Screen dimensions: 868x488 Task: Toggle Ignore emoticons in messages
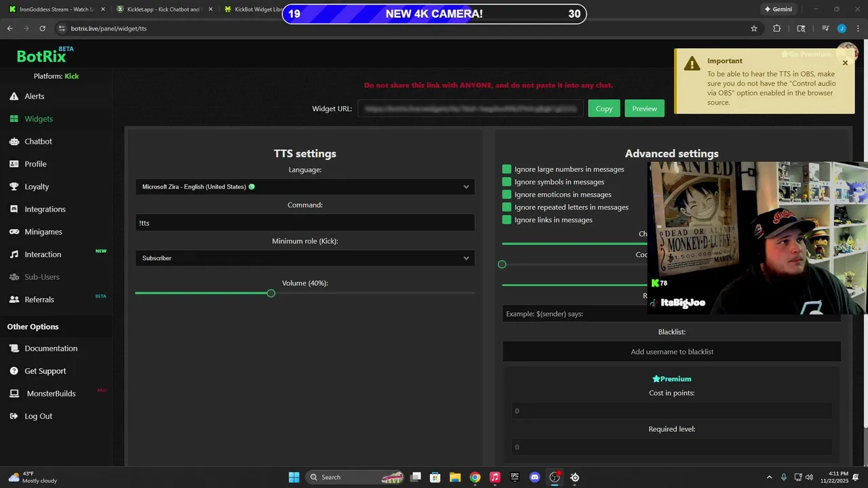click(x=507, y=195)
